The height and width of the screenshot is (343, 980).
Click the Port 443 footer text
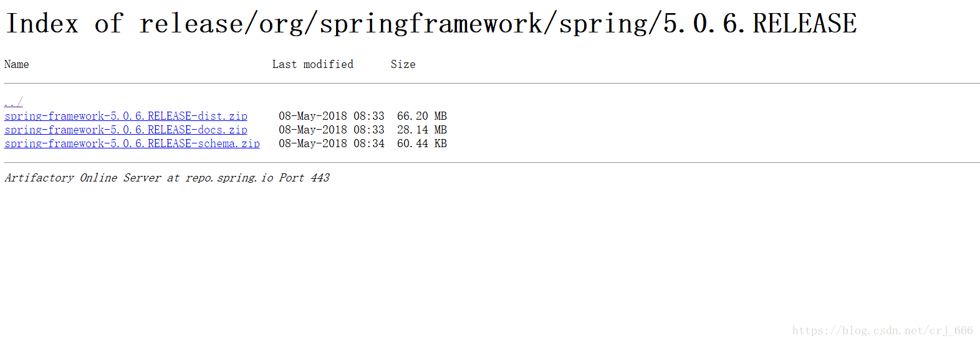[x=304, y=178]
